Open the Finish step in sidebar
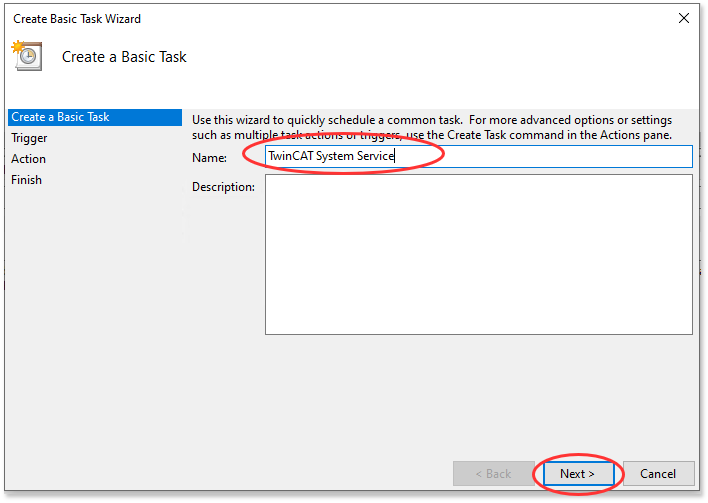 [26, 180]
